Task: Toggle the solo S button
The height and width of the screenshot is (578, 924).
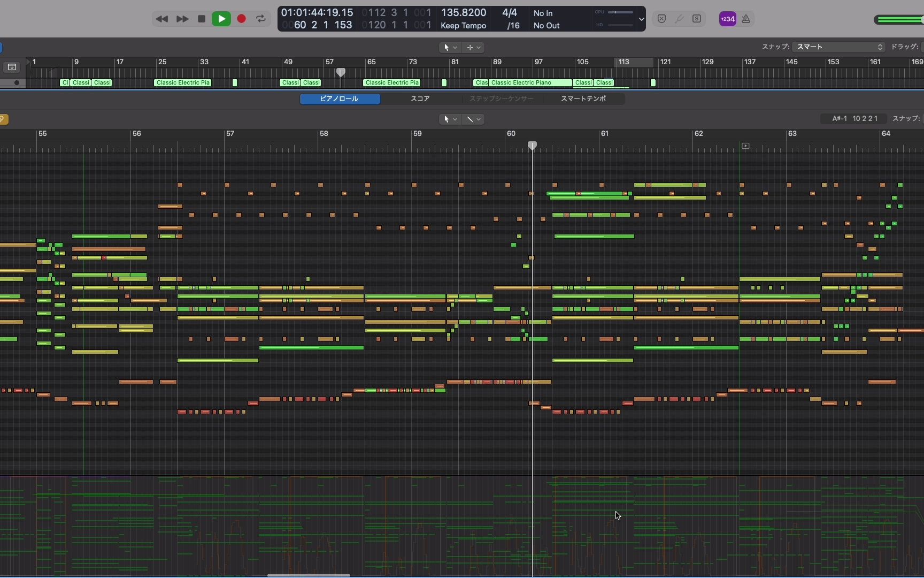Action: pos(697,19)
